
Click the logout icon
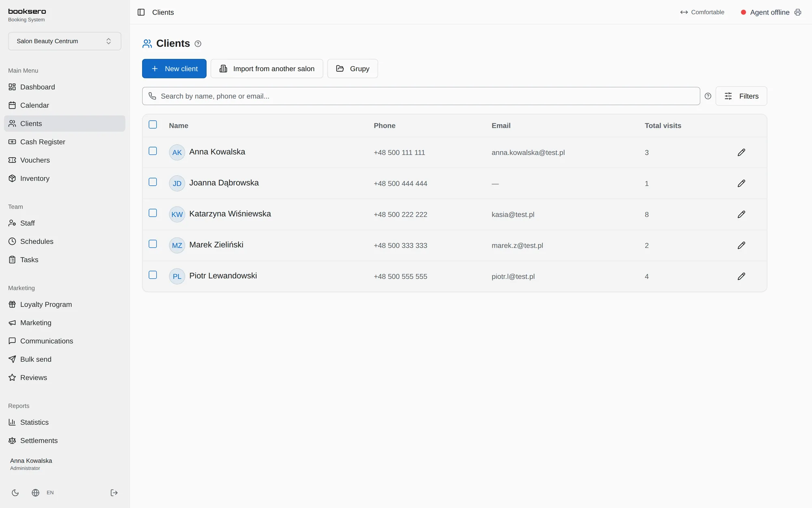pyautogui.click(x=114, y=493)
